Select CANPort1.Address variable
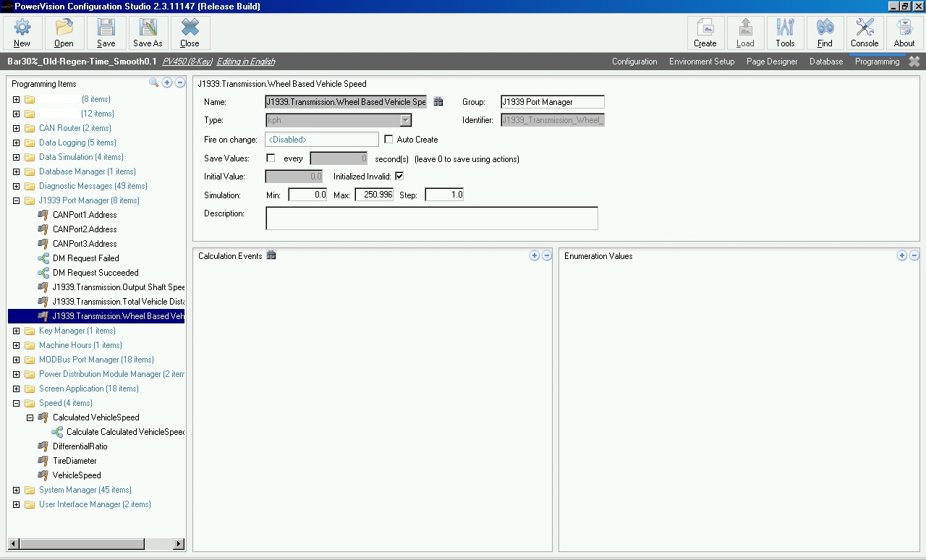926x560 pixels. [x=85, y=215]
